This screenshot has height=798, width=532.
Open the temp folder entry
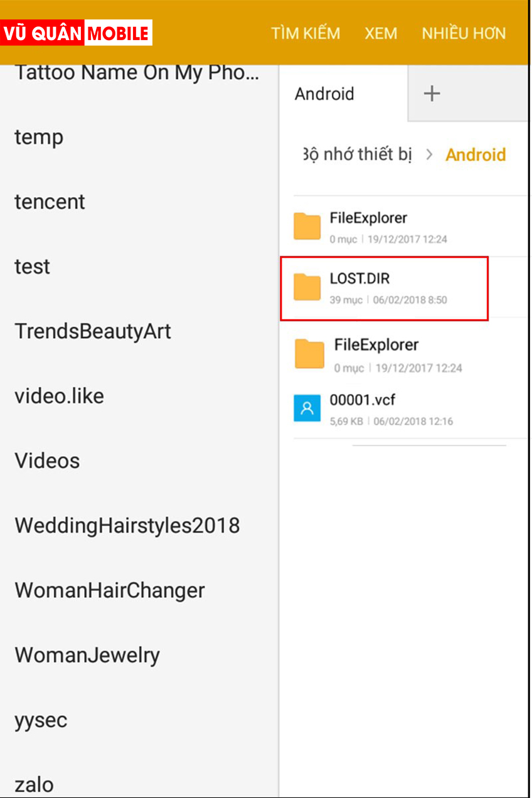click(39, 137)
